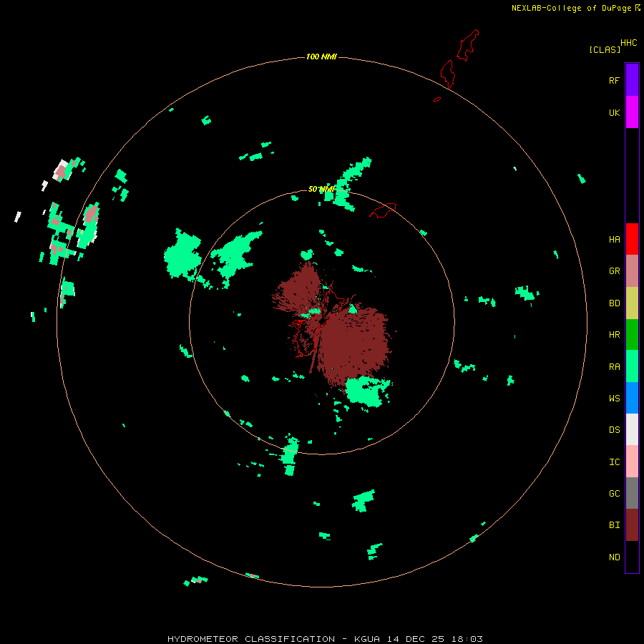Select the BD yellow legend block

coord(632,303)
